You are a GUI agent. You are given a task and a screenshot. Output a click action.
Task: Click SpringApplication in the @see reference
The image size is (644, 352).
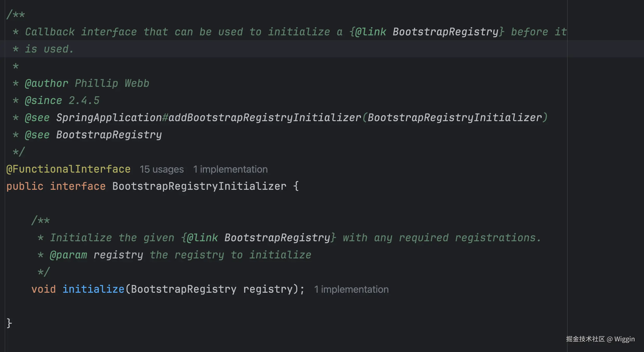pos(109,118)
